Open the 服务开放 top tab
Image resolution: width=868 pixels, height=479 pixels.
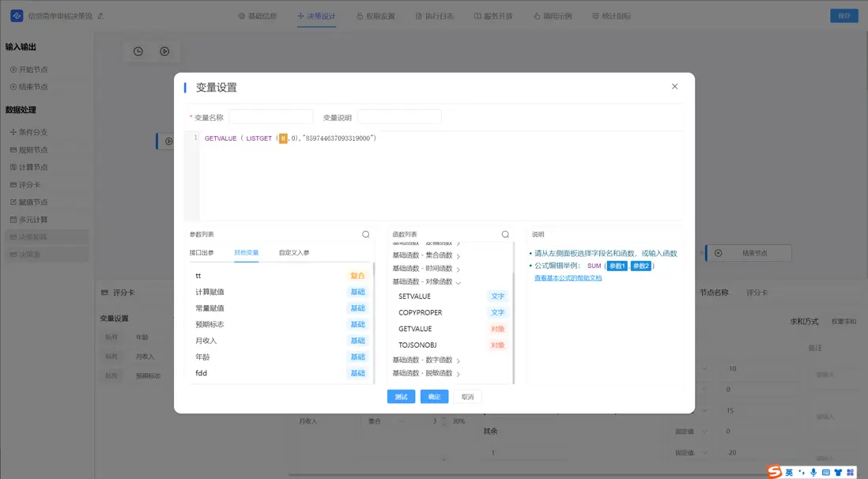pyautogui.click(x=493, y=16)
